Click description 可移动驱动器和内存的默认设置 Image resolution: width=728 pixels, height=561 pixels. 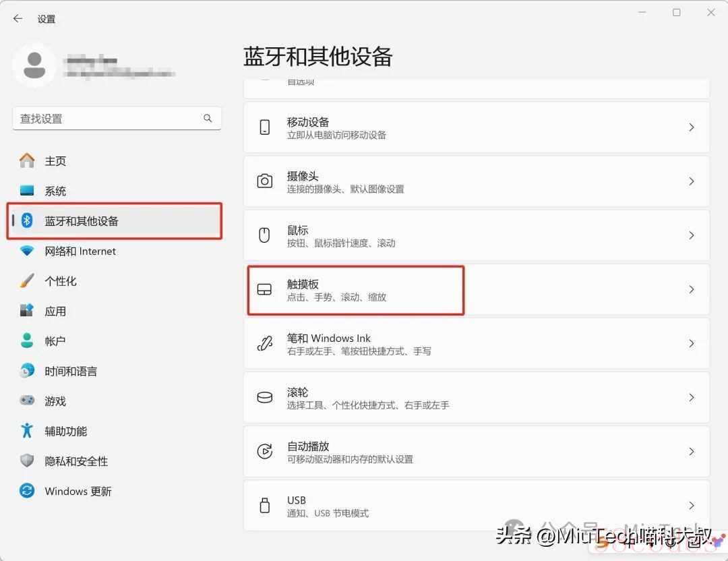(x=350, y=459)
